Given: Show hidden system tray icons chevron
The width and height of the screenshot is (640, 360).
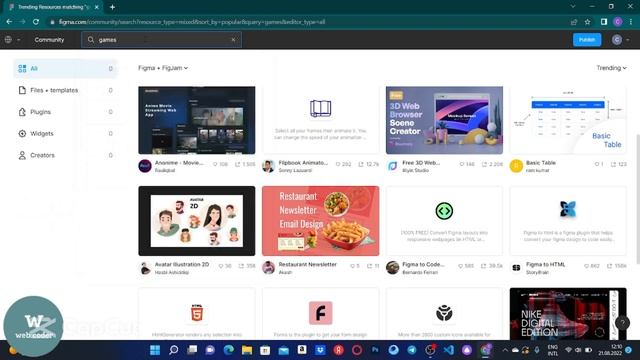Looking at the screenshot, I should pyautogui.click(x=505, y=350).
